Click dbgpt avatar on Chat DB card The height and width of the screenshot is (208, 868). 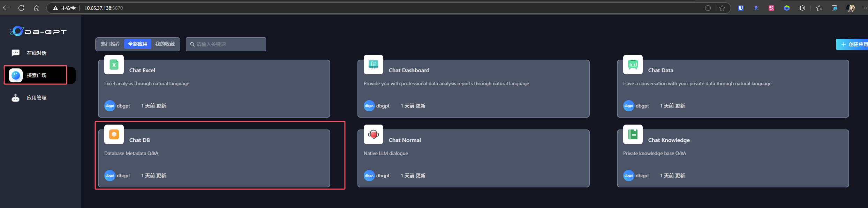click(x=110, y=176)
